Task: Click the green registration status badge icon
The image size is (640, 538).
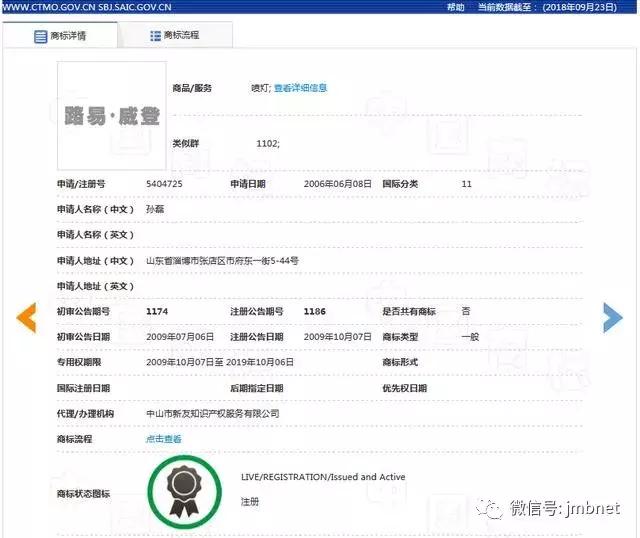Action: [x=184, y=492]
